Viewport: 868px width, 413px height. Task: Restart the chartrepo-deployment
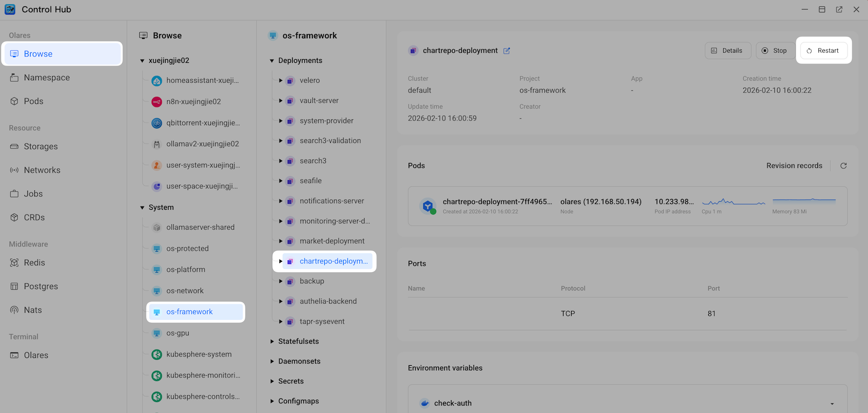[x=823, y=51]
